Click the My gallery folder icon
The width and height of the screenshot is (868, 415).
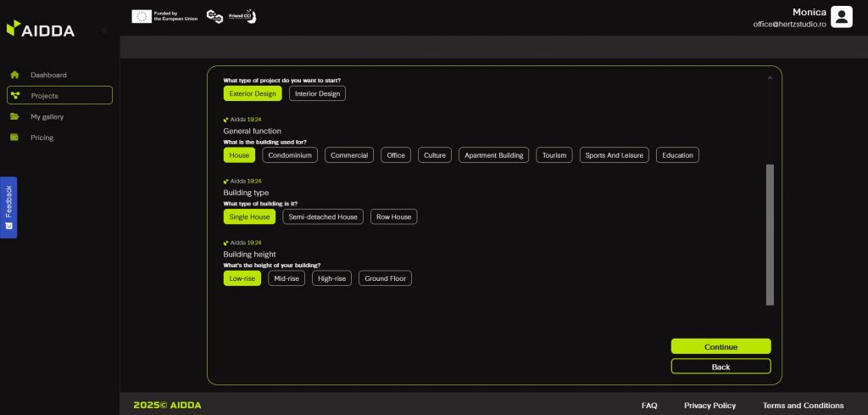point(14,116)
